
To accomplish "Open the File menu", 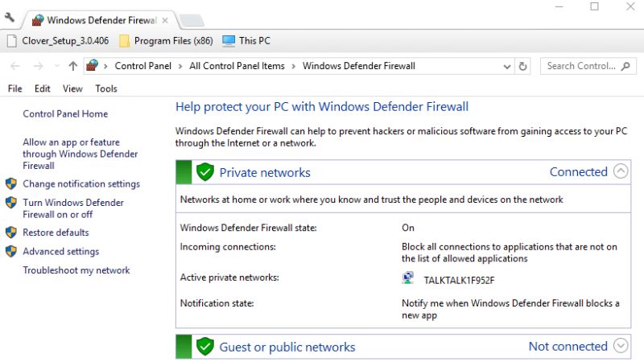I will pyautogui.click(x=14, y=88).
